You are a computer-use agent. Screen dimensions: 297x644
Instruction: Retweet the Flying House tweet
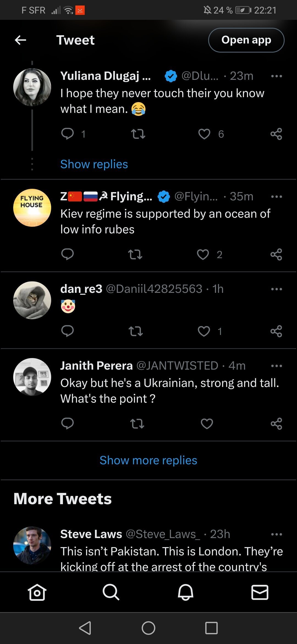tap(135, 255)
